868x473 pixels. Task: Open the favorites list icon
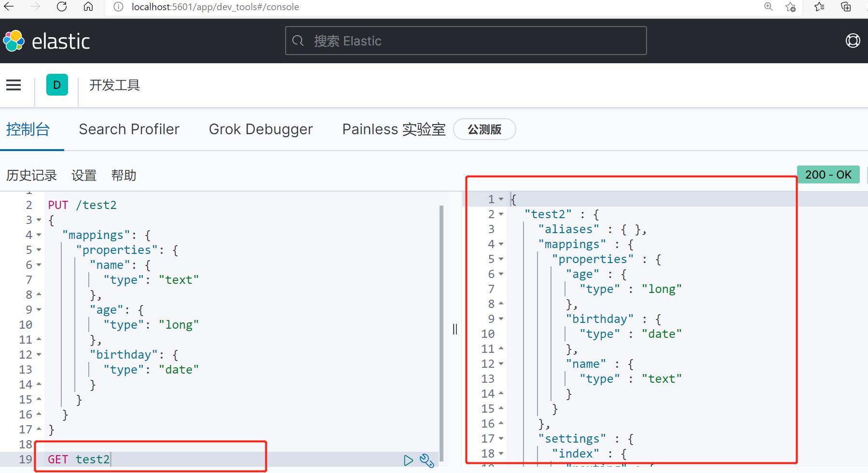click(x=819, y=7)
